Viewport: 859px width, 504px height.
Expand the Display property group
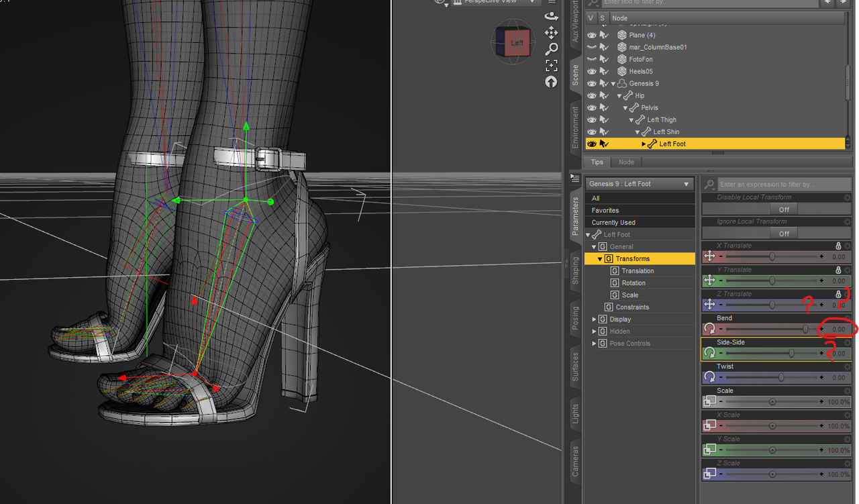point(594,319)
